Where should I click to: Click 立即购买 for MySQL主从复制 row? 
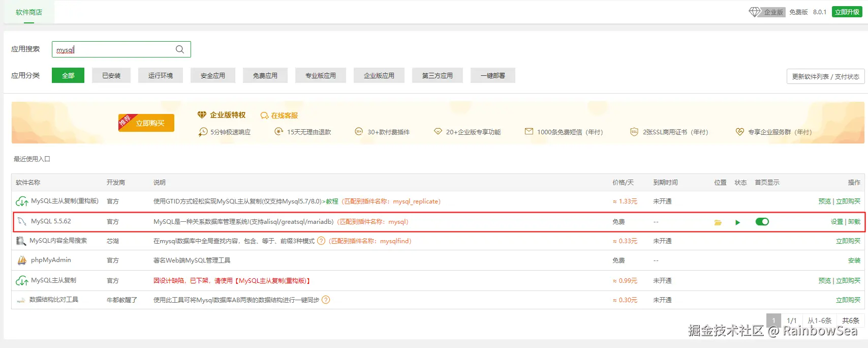tap(848, 281)
